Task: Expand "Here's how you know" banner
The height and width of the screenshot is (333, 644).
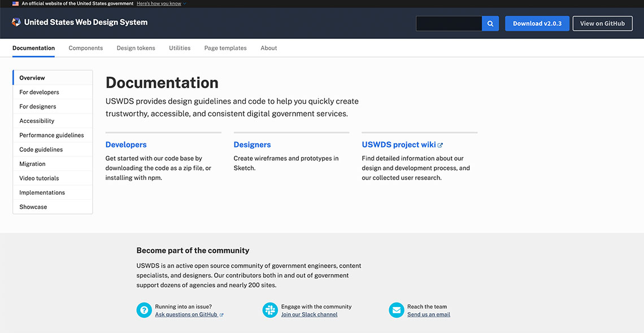Action: (x=161, y=3)
